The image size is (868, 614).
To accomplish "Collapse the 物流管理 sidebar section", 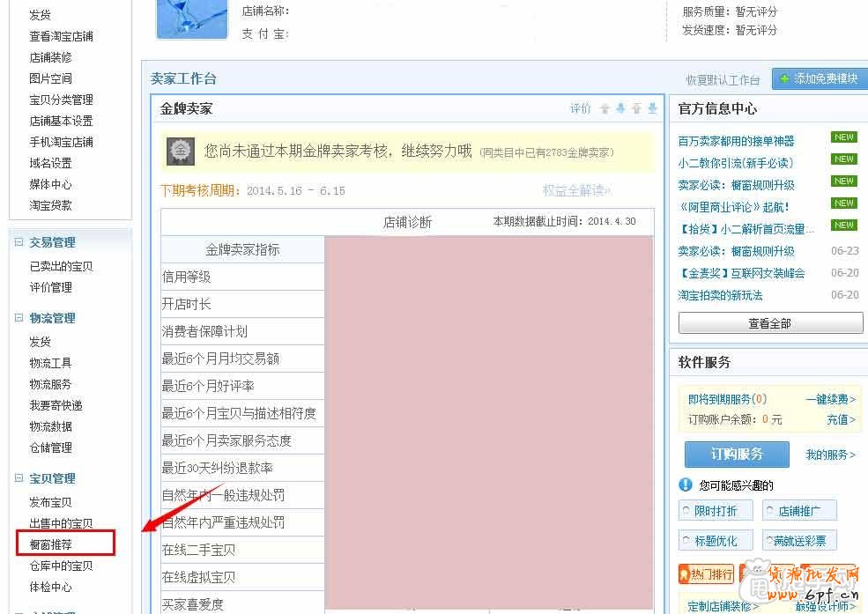I will pos(19,318).
